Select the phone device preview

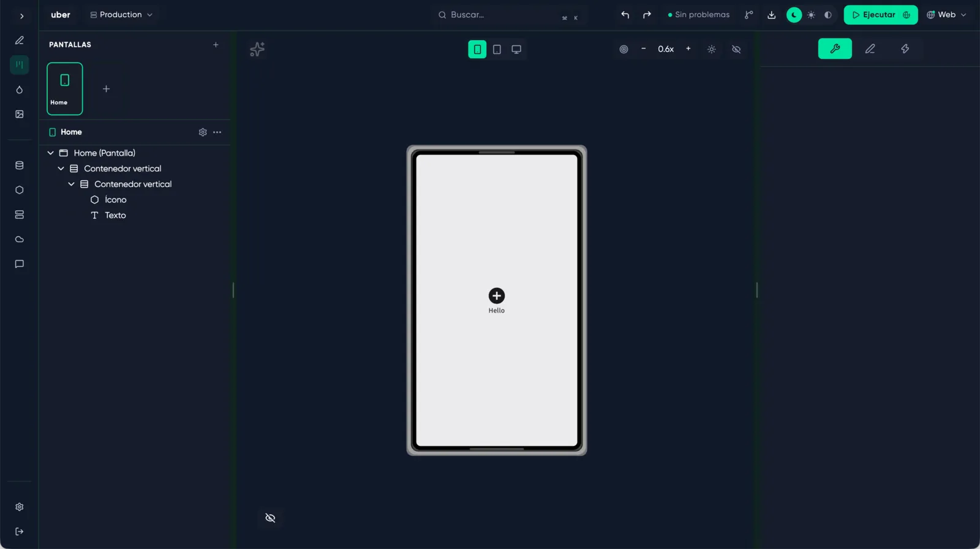click(477, 49)
